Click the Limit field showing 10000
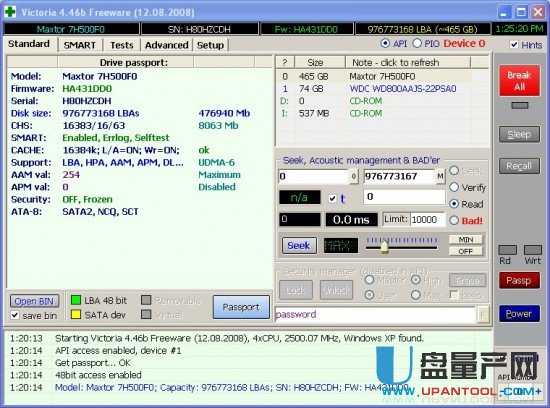Viewport: 550px width, 408px height. pyautogui.click(x=427, y=220)
